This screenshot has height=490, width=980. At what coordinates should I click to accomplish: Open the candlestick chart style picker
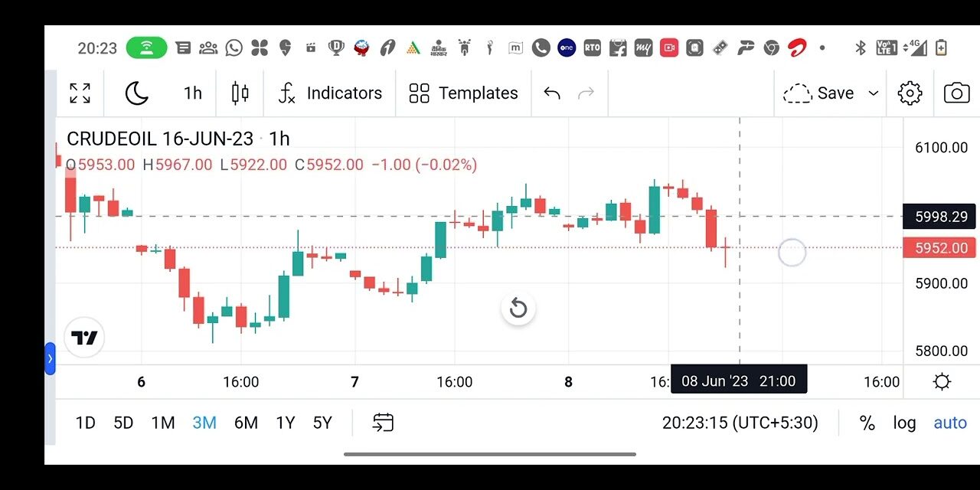tap(240, 93)
